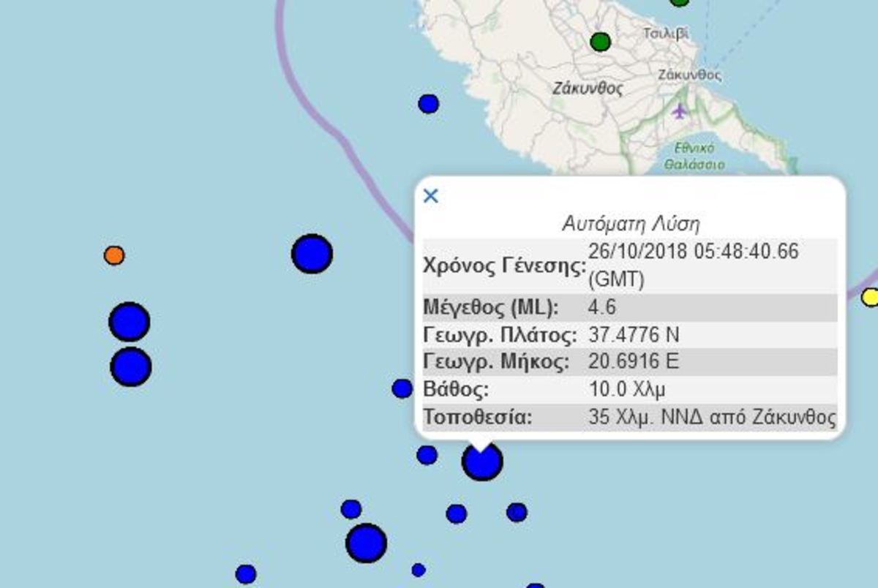The image size is (878, 588).
Task: Click the Τσιλιβί place label
Action: point(665,34)
